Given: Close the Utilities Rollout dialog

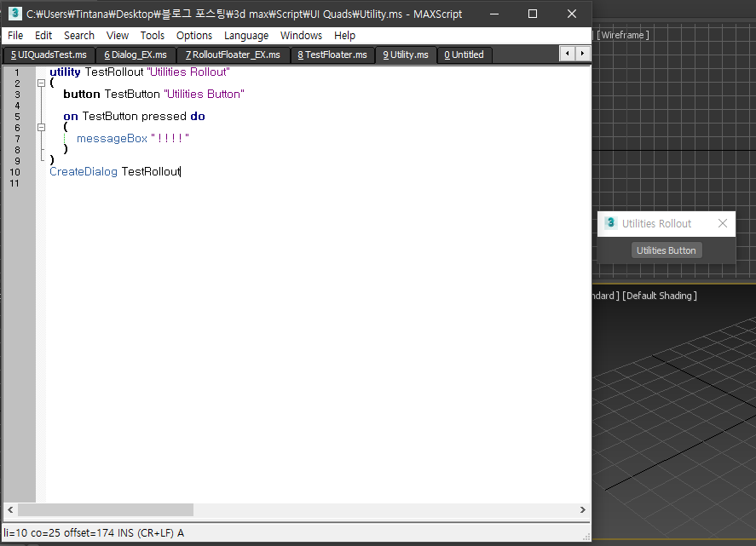Looking at the screenshot, I should (722, 223).
